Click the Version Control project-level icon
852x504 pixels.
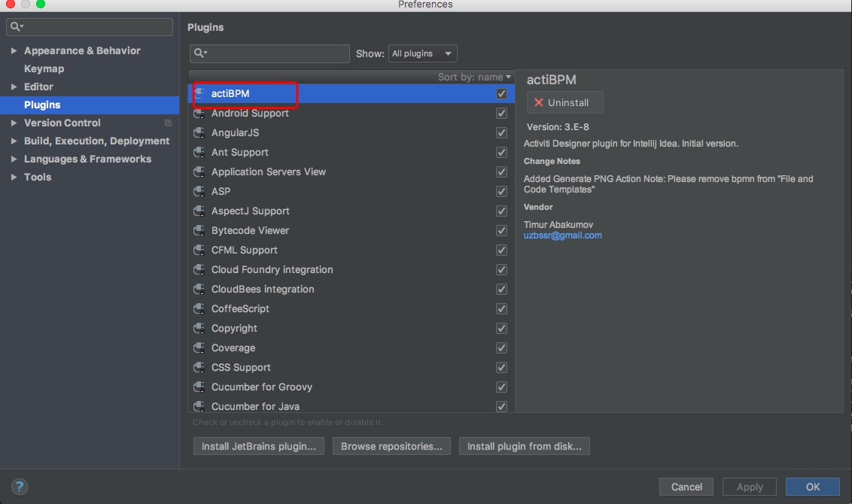[x=169, y=123]
